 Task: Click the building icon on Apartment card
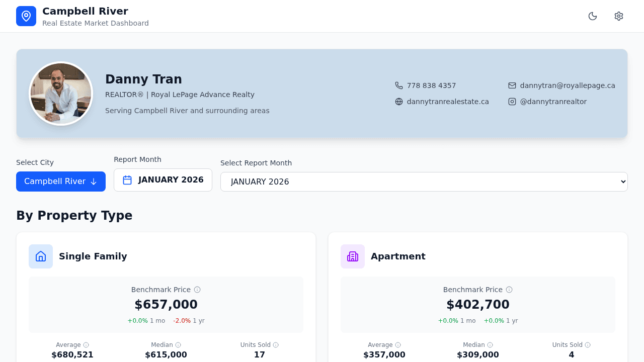pyautogui.click(x=352, y=256)
